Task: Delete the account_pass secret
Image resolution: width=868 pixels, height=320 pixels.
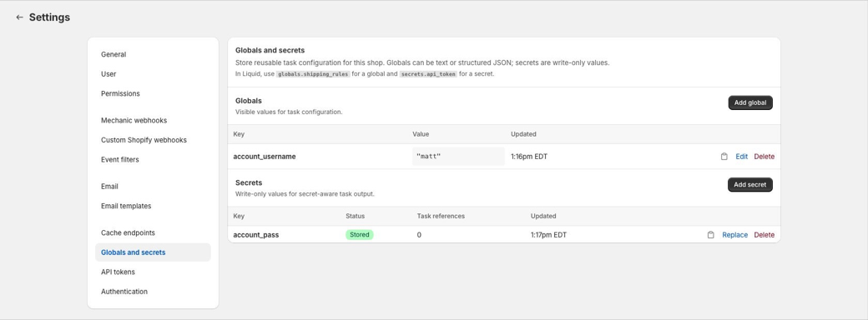Action: 764,235
